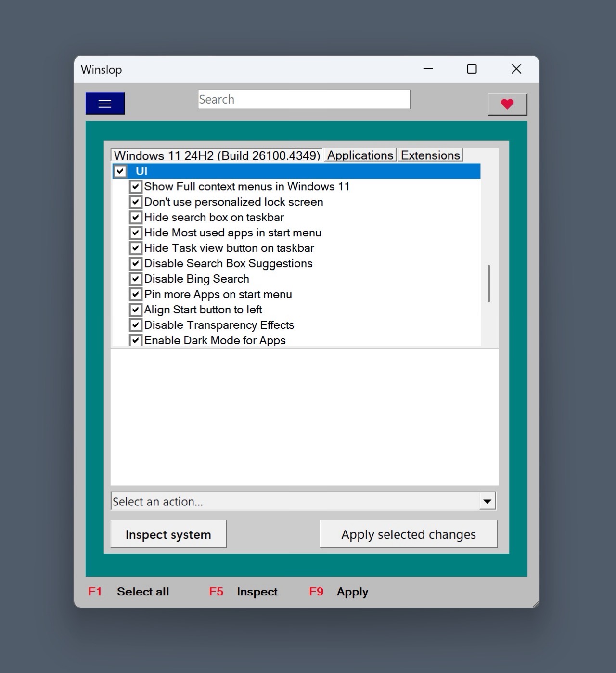This screenshot has height=673, width=616.
Task: Toggle Hide search box on taskbar
Action: tap(136, 218)
